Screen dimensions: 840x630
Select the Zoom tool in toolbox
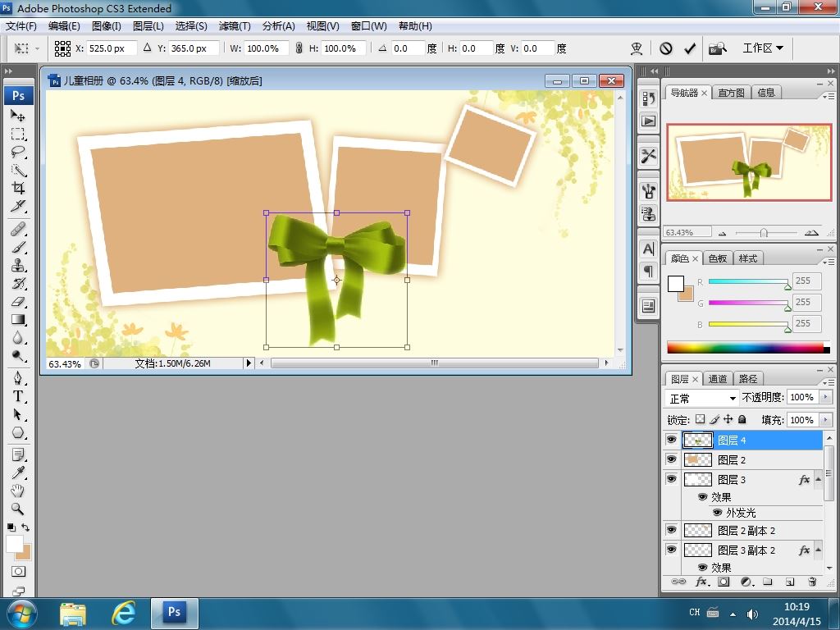(x=18, y=509)
